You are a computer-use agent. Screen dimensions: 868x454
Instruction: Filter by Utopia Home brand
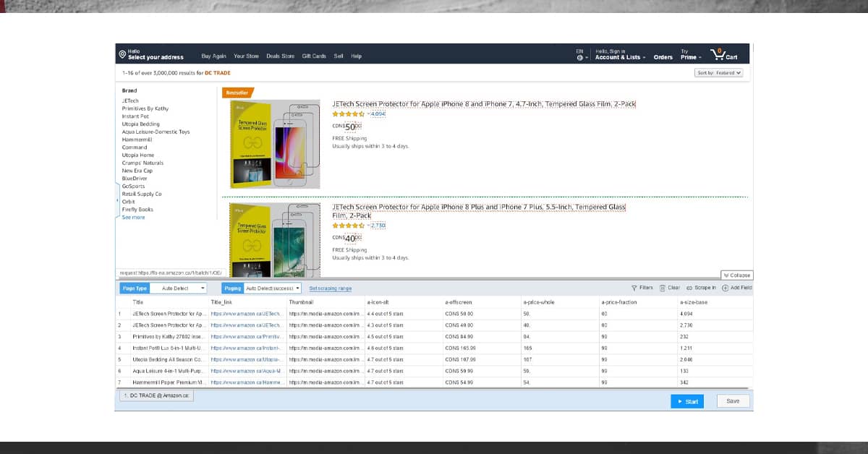tap(137, 155)
